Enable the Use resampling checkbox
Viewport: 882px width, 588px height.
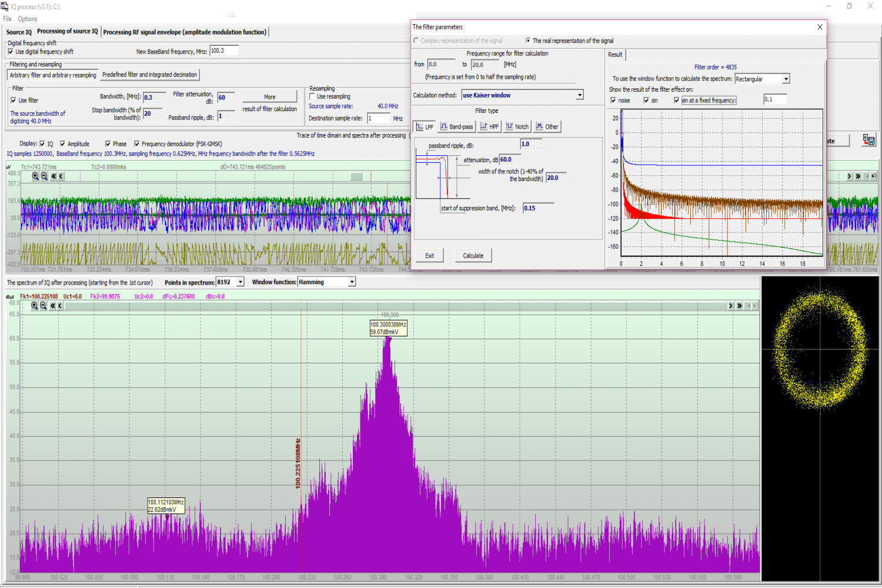(312, 96)
